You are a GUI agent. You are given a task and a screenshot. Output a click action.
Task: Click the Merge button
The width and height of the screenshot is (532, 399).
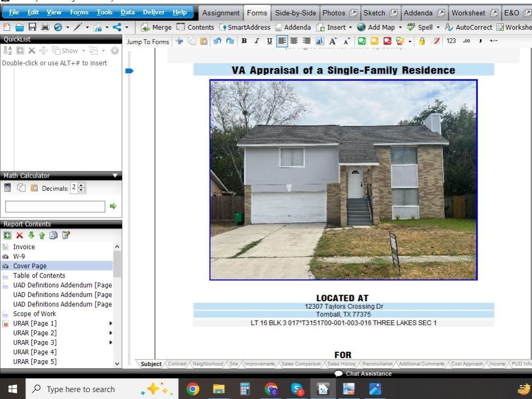(156, 27)
